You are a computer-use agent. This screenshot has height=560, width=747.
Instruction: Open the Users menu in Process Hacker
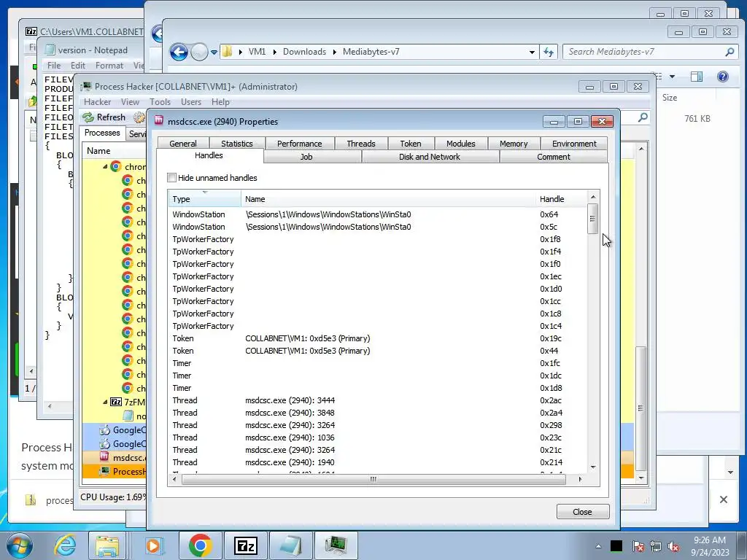click(x=190, y=102)
